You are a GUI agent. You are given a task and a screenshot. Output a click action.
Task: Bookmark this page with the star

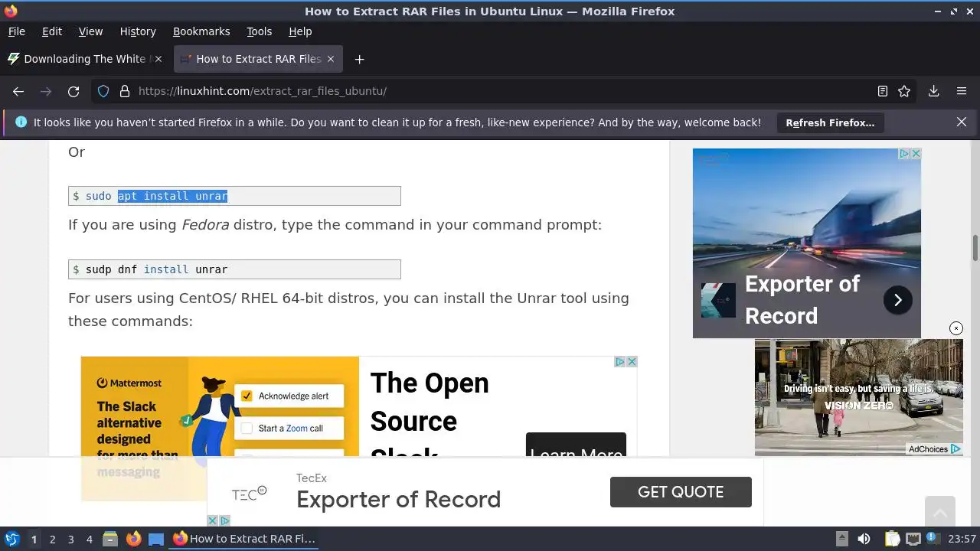pos(904,91)
